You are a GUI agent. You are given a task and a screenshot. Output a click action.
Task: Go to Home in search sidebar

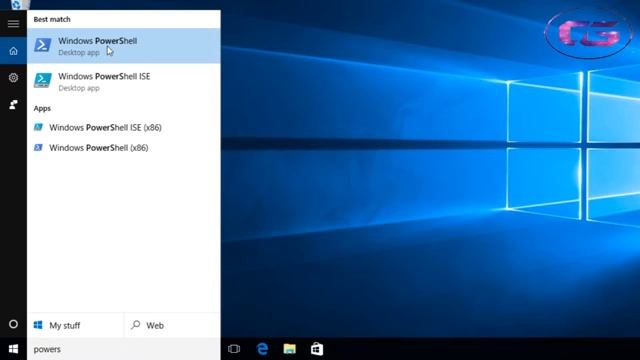[x=13, y=51]
